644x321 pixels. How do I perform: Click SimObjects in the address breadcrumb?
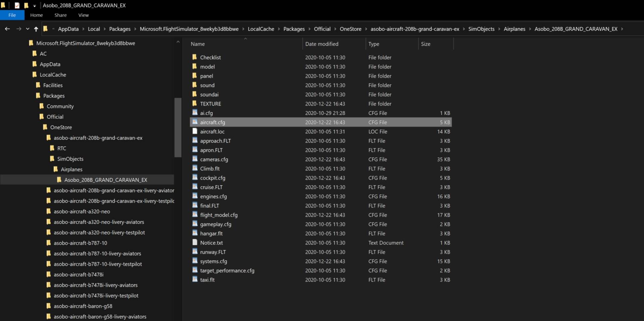click(481, 29)
